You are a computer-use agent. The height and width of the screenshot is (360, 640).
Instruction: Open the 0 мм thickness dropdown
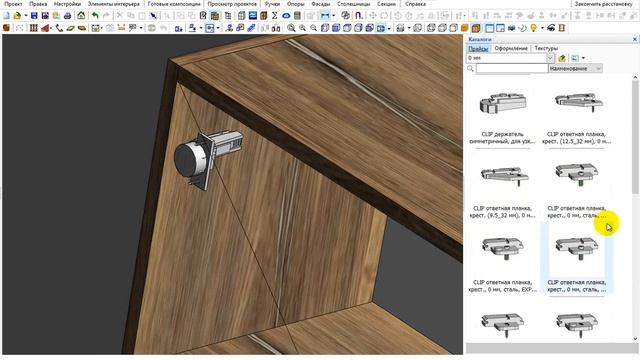click(550, 58)
